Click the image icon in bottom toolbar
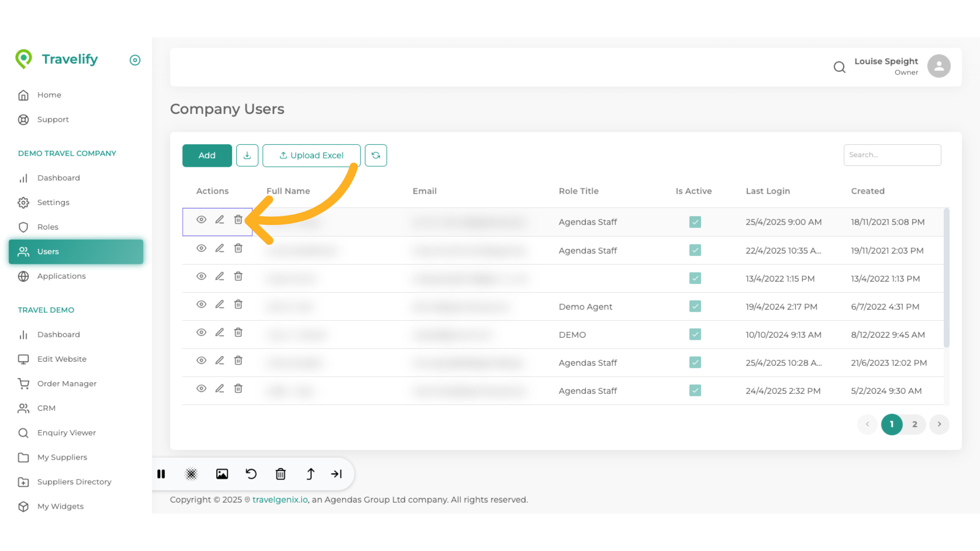980x551 pixels. (222, 474)
